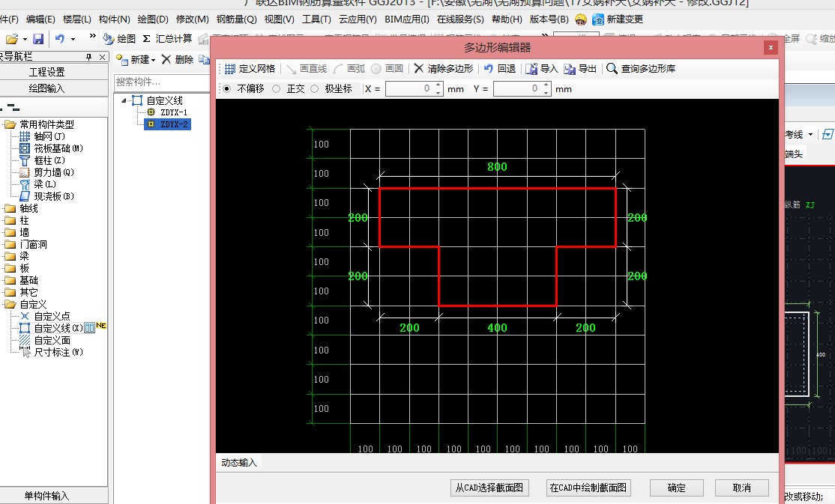Select ZDYX-1 in component tree
This screenshot has width=835, height=504.
click(174, 112)
